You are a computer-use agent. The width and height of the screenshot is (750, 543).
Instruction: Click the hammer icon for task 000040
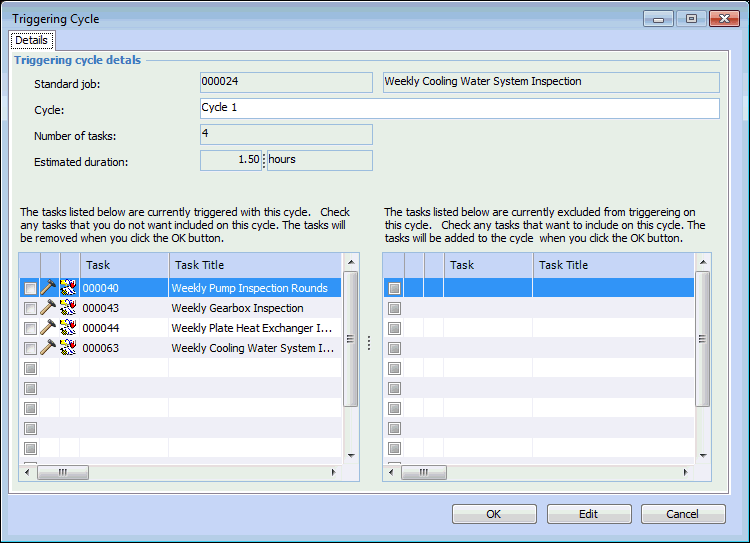[x=48, y=288]
